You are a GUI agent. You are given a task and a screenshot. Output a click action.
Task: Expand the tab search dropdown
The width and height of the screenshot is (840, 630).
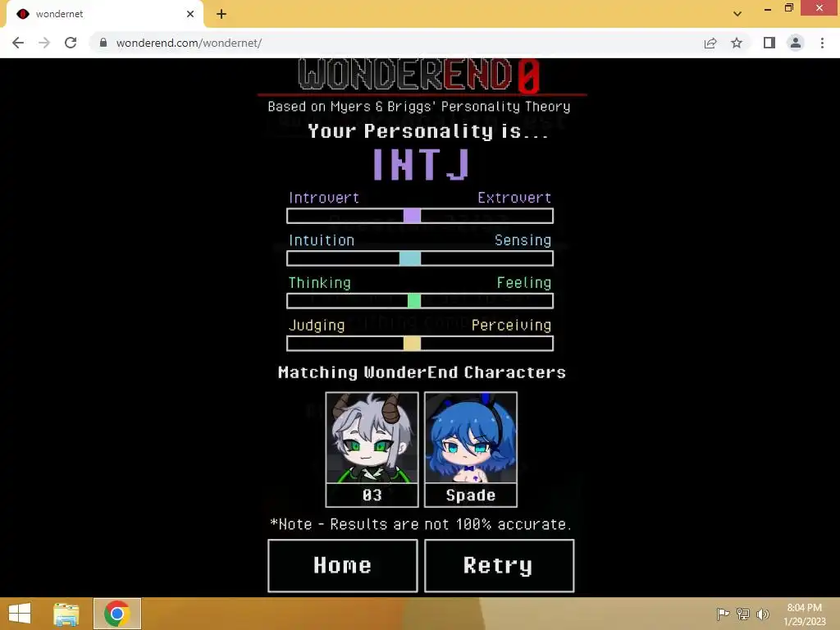pyautogui.click(x=737, y=14)
